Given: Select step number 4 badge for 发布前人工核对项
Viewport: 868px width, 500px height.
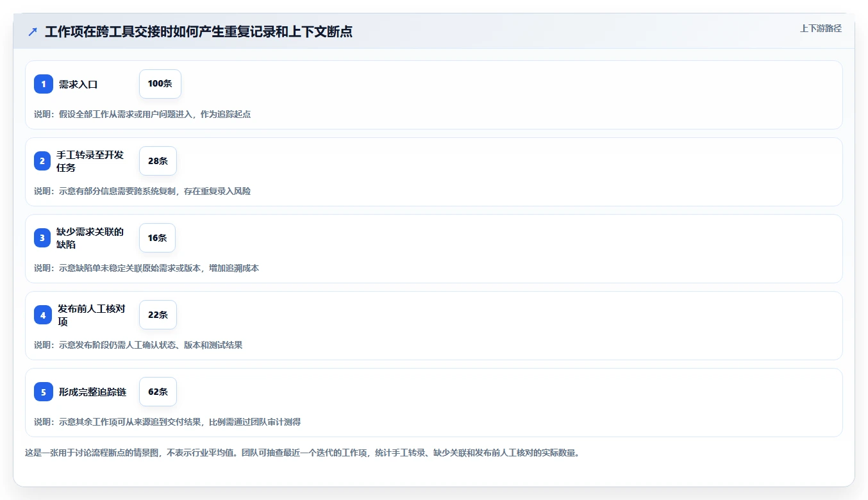Looking at the screenshot, I should (43, 315).
